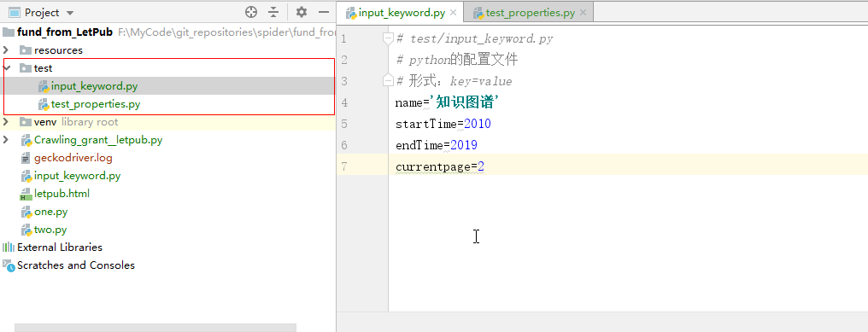Place cursor on currentpage=2 line

coord(440,166)
